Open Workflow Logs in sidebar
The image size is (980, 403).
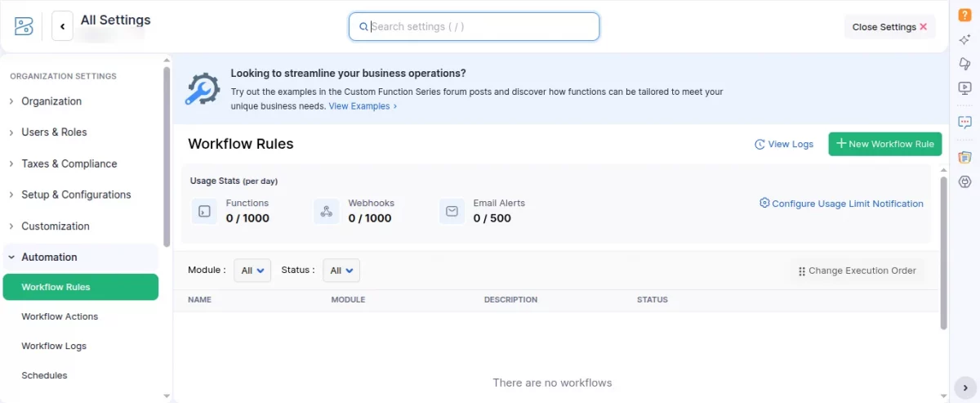54,346
